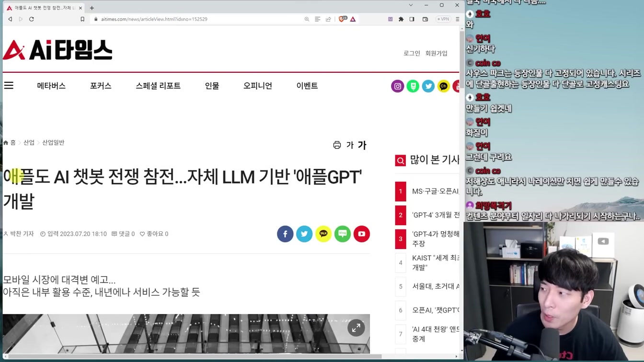The image size is (644, 362).
Task: Click the 산업일반 breadcrumb link
Action: pyautogui.click(x=53, y=143)
